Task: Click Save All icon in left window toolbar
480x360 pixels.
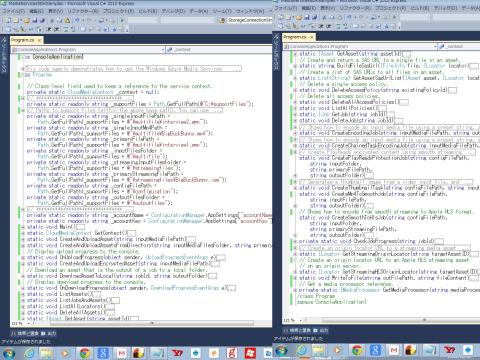Action: click(x=42, y=20)
